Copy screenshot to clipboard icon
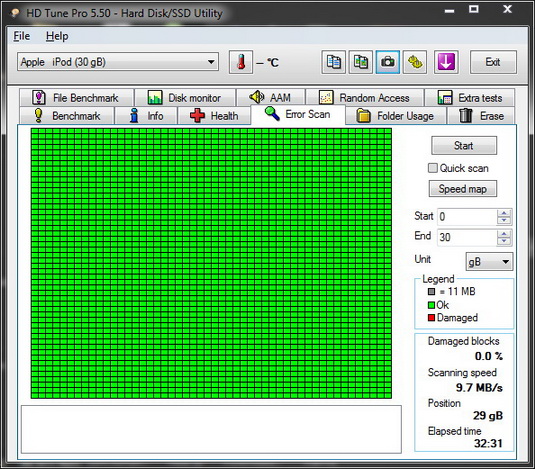The image size is (535, 469). (x=361, y=62)
